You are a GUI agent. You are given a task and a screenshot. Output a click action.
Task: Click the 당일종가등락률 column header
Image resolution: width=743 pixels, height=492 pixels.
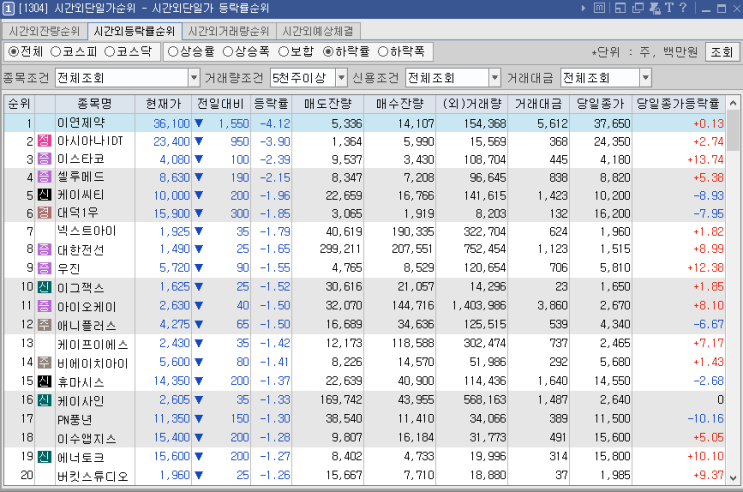678,103
